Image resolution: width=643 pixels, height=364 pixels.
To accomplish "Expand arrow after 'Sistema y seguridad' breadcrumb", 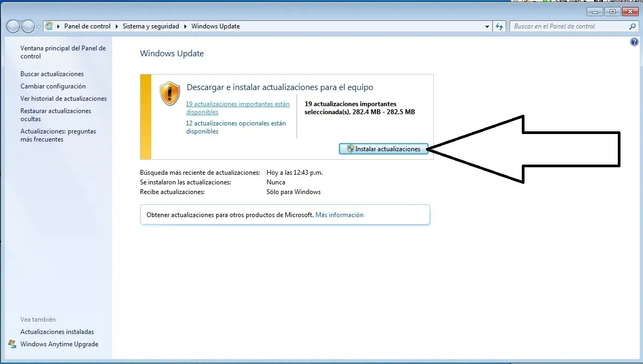I will coord(186,26).
